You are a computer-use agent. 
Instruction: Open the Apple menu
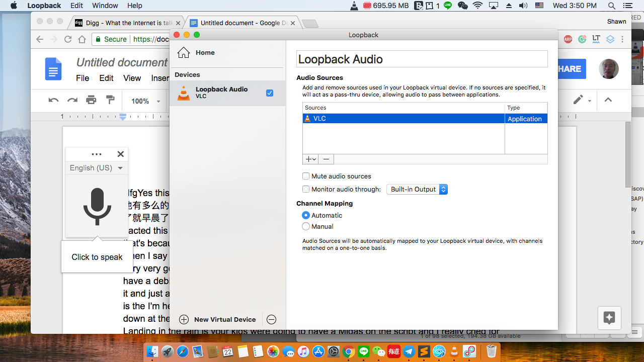tap(14, 6)
